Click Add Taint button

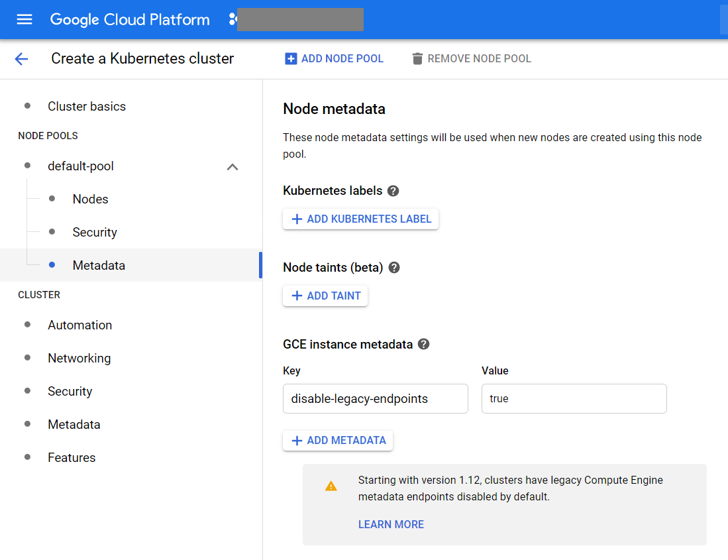pos(325,296)
